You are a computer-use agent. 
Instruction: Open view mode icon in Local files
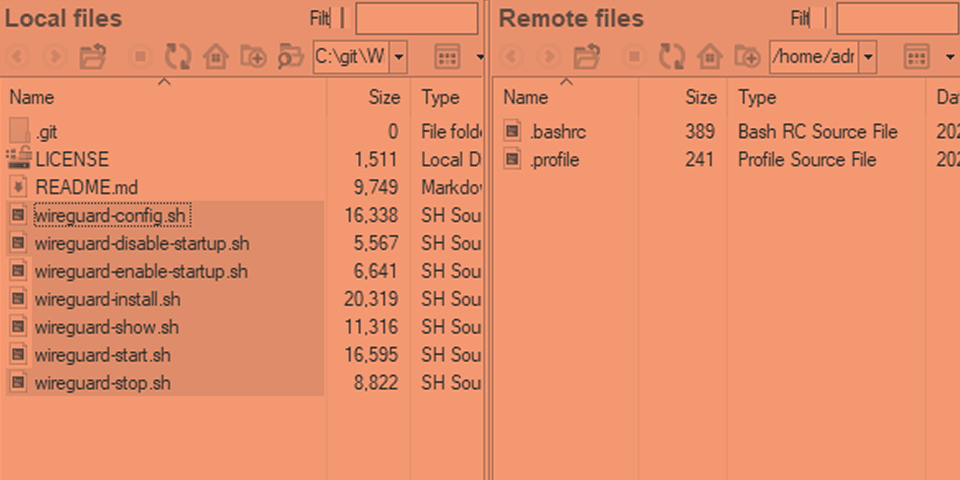coord(447,58)
